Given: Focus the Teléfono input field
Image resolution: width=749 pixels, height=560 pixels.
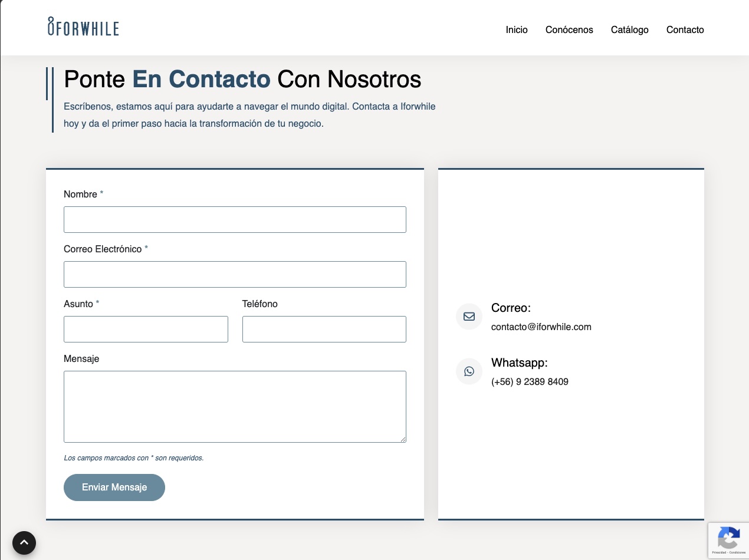Looking at the screenshot, I should tap(324, 329).
